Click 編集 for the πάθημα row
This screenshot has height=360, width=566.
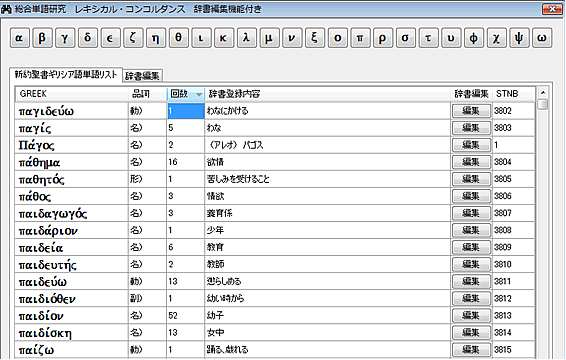click(x=471, y=162)
